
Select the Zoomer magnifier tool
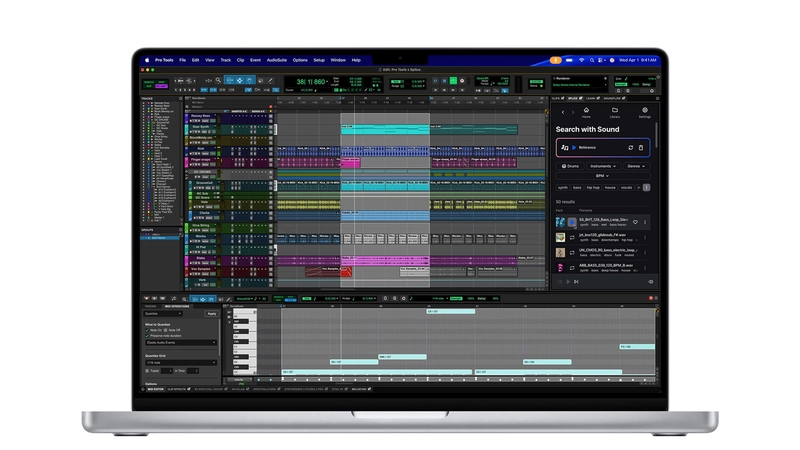218,81
